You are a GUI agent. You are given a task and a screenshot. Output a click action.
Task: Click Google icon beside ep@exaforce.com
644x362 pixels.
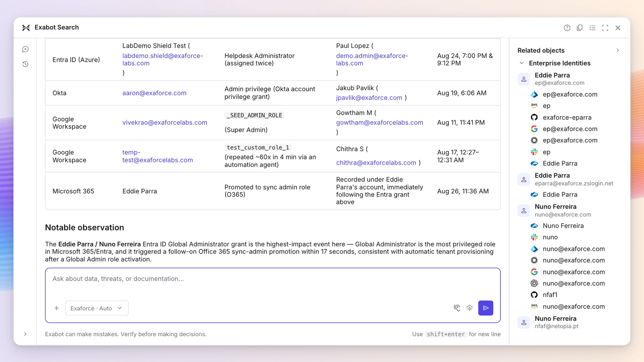click(x=534, y=129)
